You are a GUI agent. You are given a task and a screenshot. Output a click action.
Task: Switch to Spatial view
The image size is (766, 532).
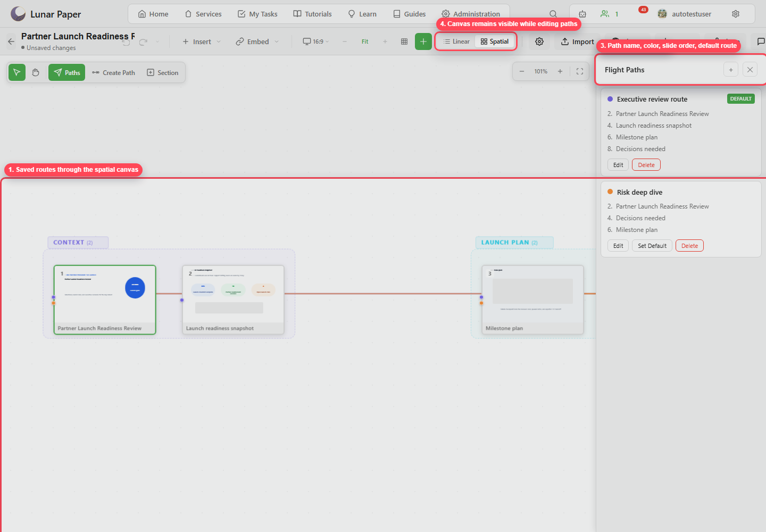click(x=495, y=41)
